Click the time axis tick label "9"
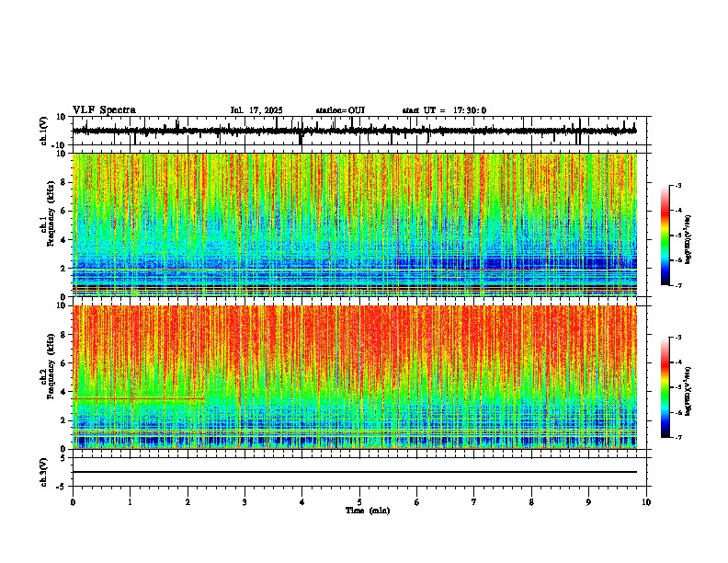This screenshot has height=563, width=728. click(588, 502)
